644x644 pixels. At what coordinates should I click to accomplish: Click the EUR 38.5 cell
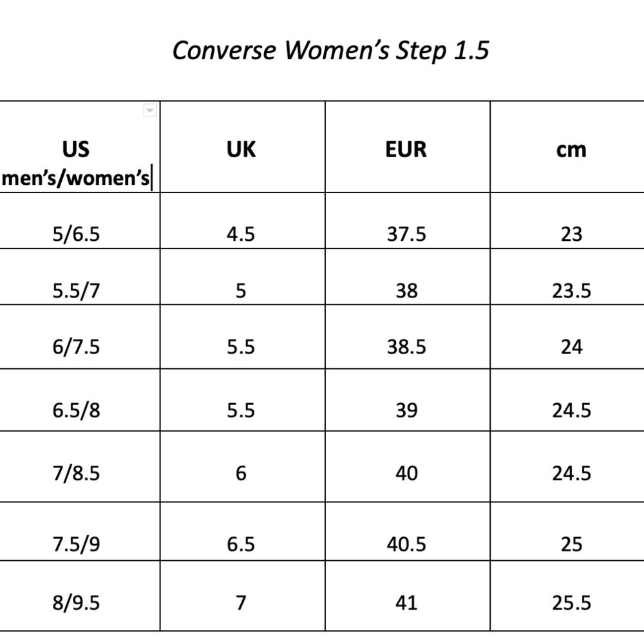(406, 347)
